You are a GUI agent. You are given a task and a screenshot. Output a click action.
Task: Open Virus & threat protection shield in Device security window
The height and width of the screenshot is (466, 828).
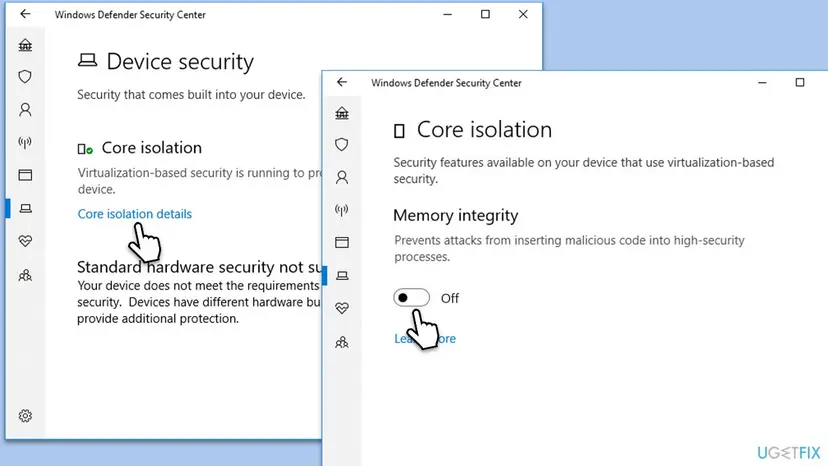tap(25, 77)
